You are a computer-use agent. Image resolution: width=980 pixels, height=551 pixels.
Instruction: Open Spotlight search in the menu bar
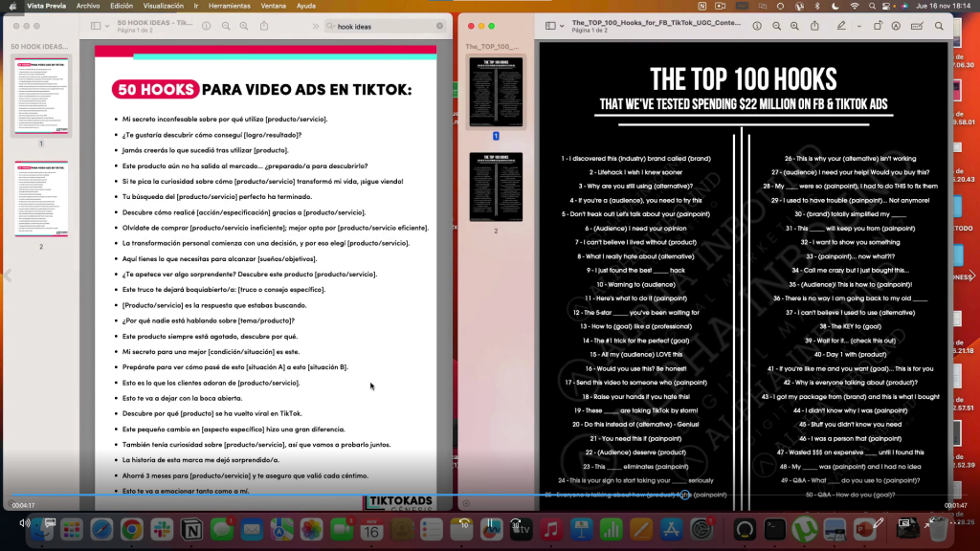point(872,7)
